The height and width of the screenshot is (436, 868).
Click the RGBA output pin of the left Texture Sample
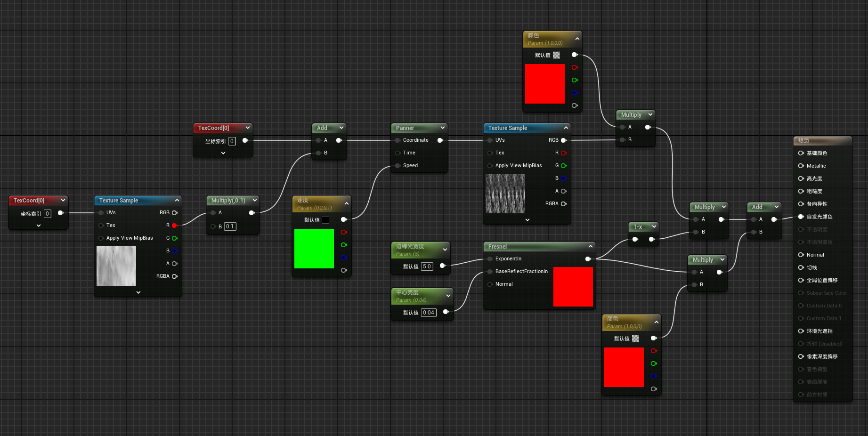click(x=175, y=276)
